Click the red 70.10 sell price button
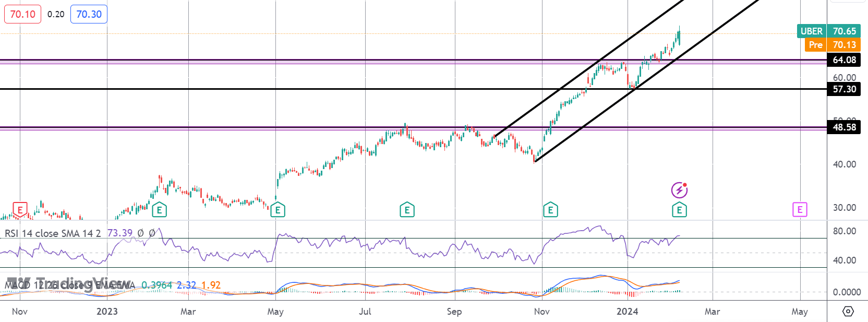868x322 pixels. coord(22,14)
